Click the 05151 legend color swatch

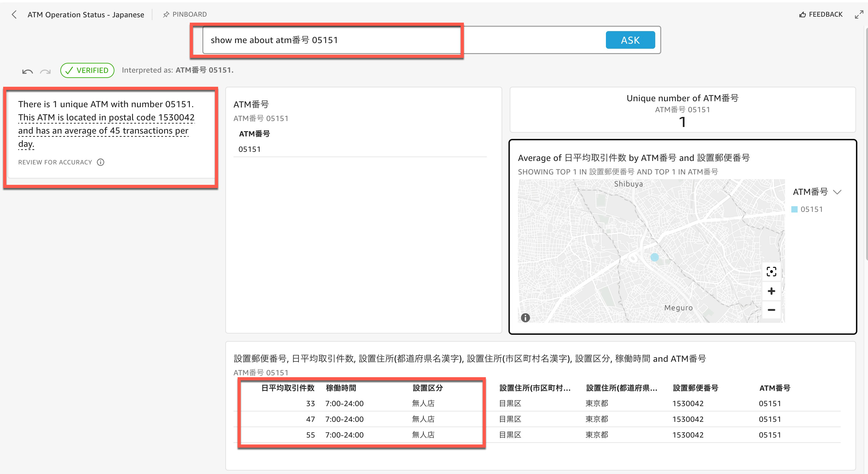point(794,209)
